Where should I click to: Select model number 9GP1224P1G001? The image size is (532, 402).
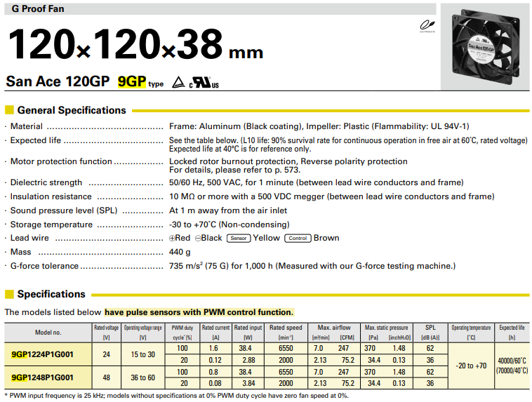point(43,354)
